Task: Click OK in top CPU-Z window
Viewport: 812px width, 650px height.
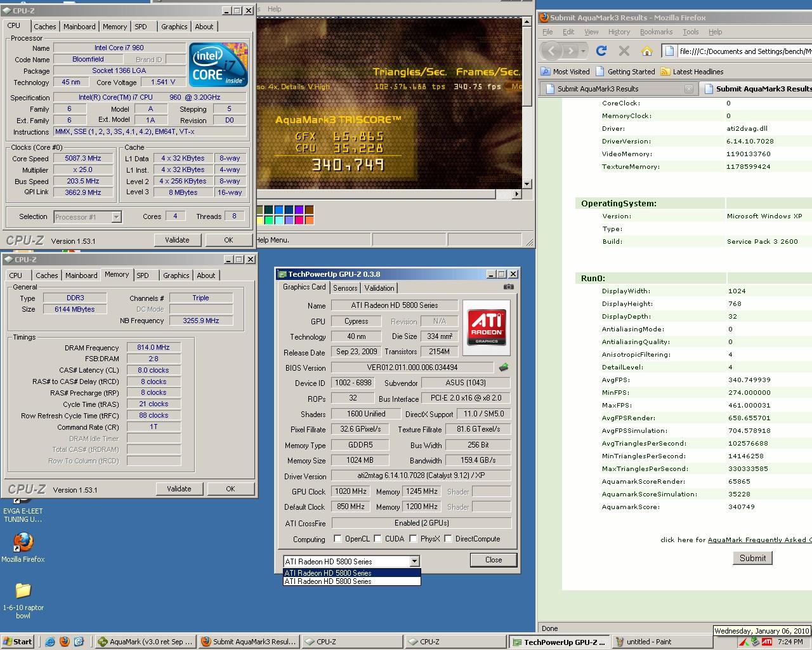Action: (x=228, y=240)
